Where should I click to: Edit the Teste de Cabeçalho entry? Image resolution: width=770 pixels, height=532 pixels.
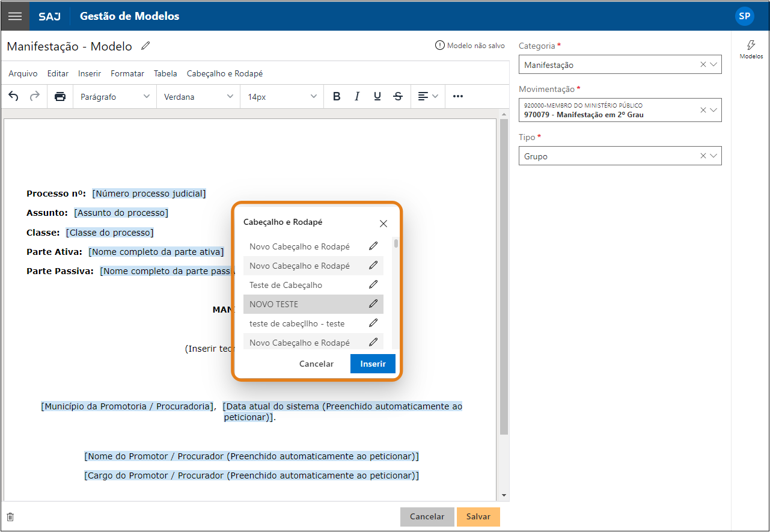pos(373,284)
